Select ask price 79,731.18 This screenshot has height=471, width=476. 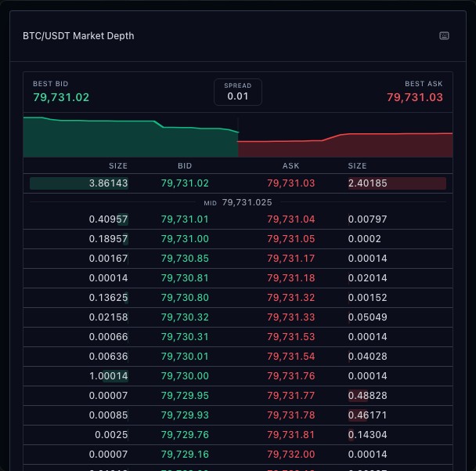tap(290, 278)
